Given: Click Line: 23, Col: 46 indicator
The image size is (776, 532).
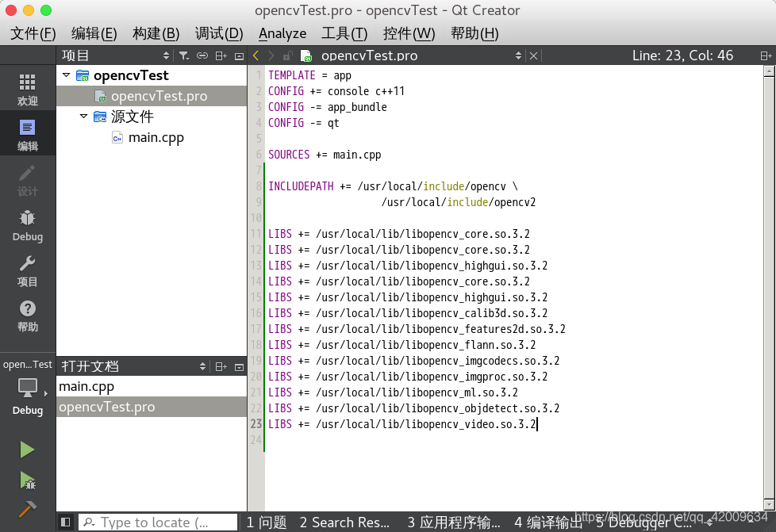Looking at the screenshot, I should tap(682, 55).
